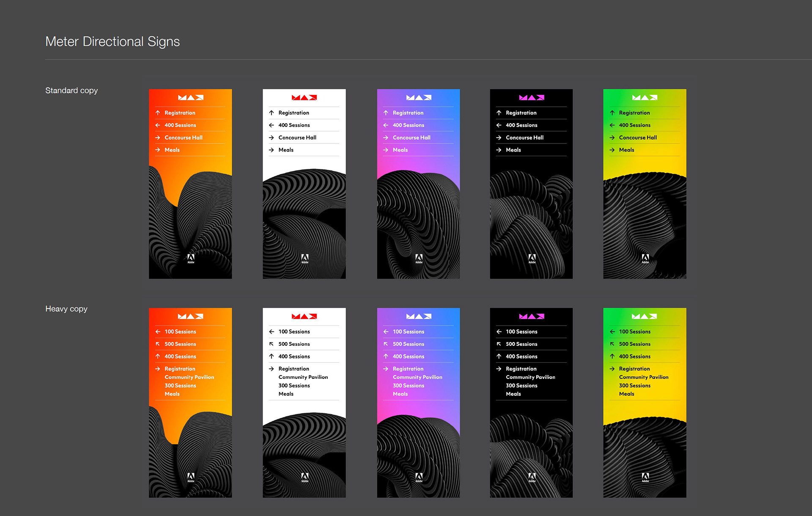Click the up arrow beside 400 Sessions on the purple Heavy sign
This screenshot has height=516, width=812.
(x=386, y=356)
